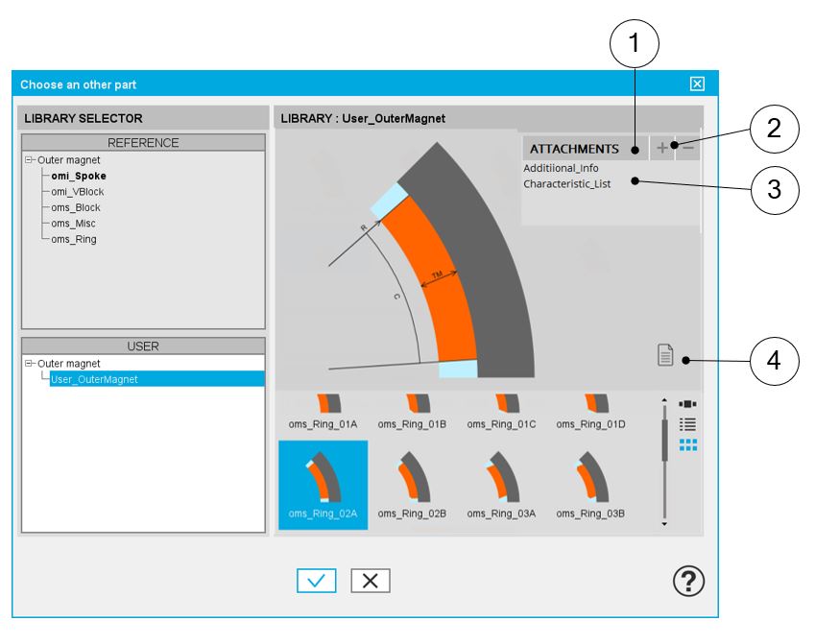Collapse the User Outer magnet tree
815x644 pixels.
click(30, 364)
